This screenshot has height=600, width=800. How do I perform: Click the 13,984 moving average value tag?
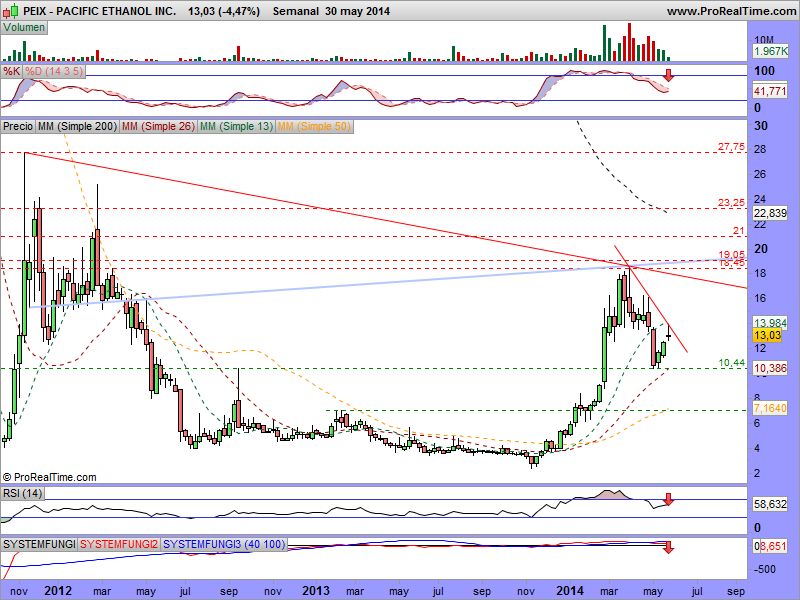pos(770,322)
